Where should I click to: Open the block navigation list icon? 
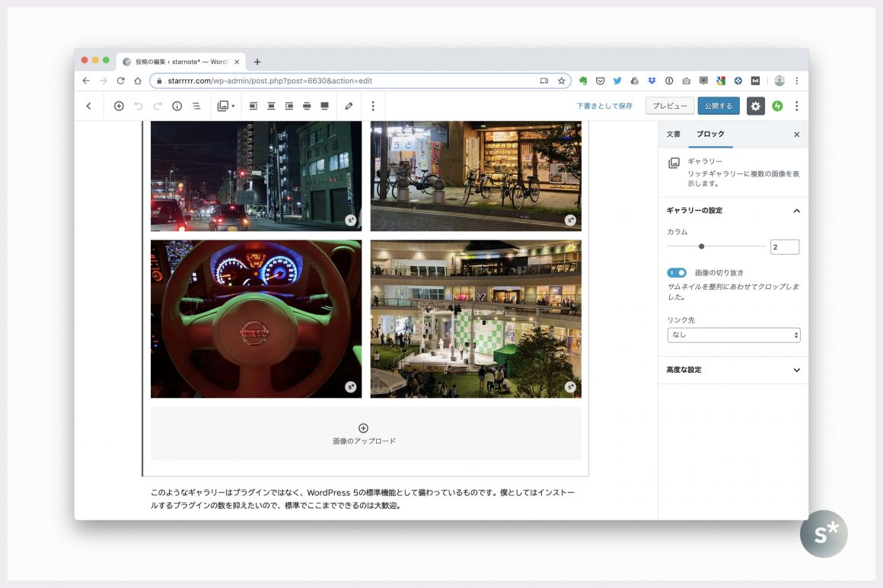(196, 106)
